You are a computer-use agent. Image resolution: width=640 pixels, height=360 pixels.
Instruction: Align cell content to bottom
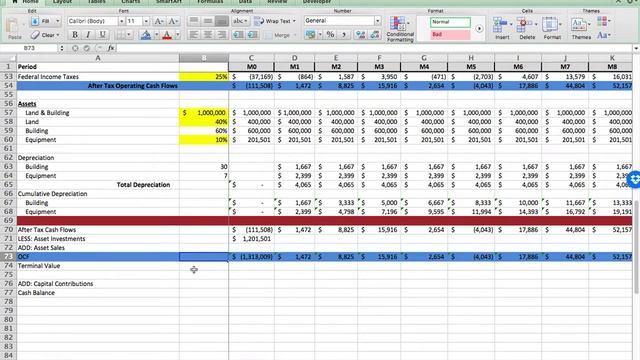[x=222, y=21]
